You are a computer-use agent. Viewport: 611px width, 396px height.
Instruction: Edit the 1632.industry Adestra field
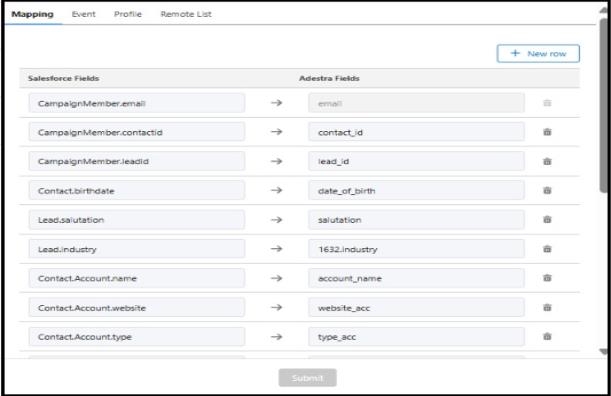[x=416, y=249]
